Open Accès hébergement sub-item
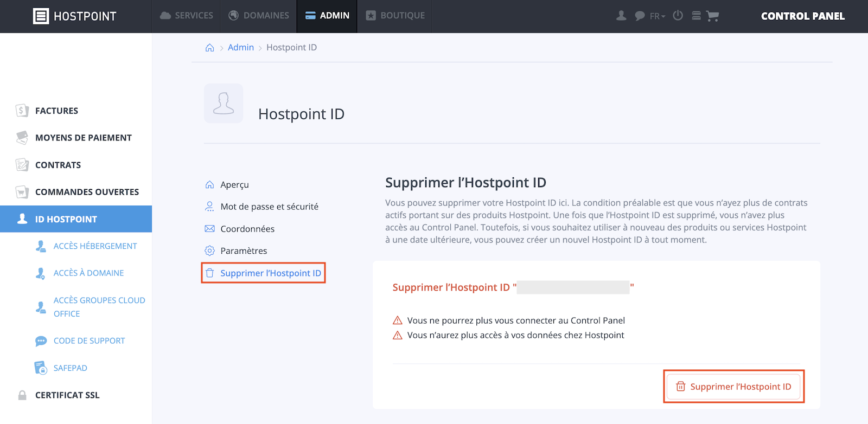Viewport: 868px width, 424px height. point(95,246)
